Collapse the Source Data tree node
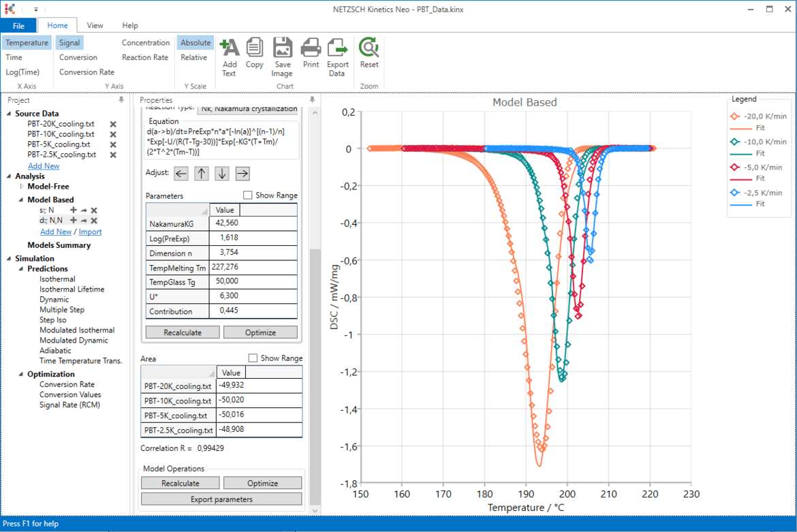Screen dimensions: 797x532 9,114
